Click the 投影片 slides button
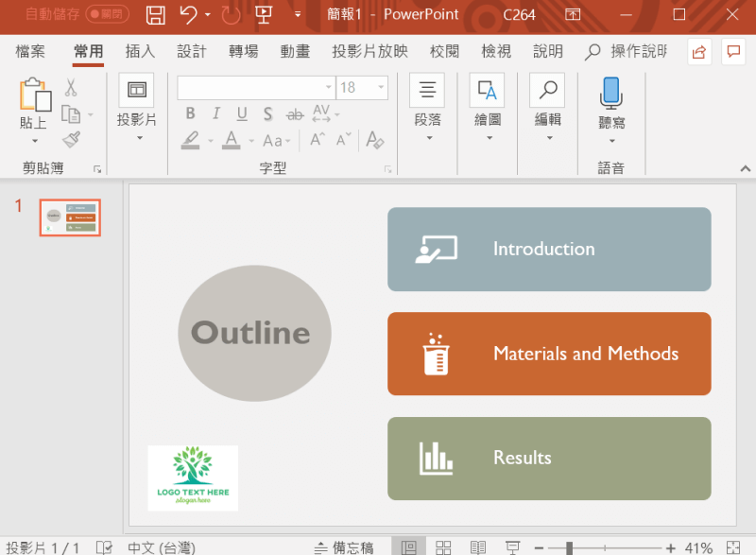The image size is (756, 555). [137, 107]
